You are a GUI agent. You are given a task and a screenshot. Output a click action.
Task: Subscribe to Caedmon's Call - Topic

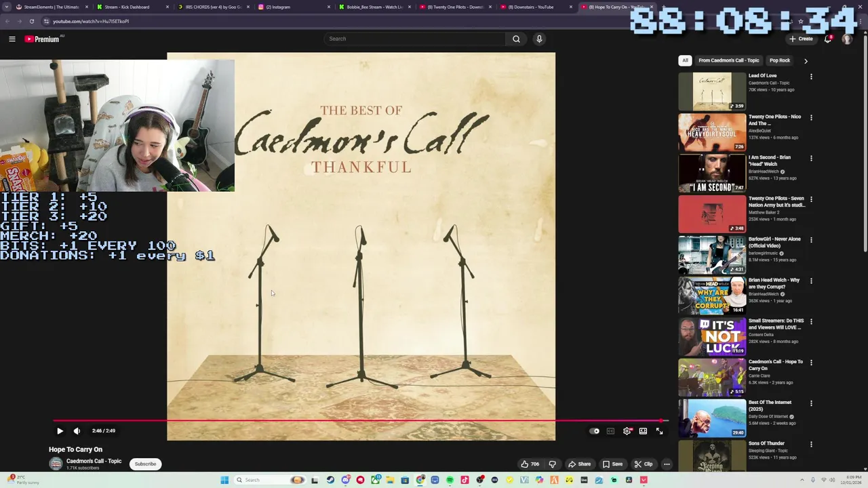[145, 464]
